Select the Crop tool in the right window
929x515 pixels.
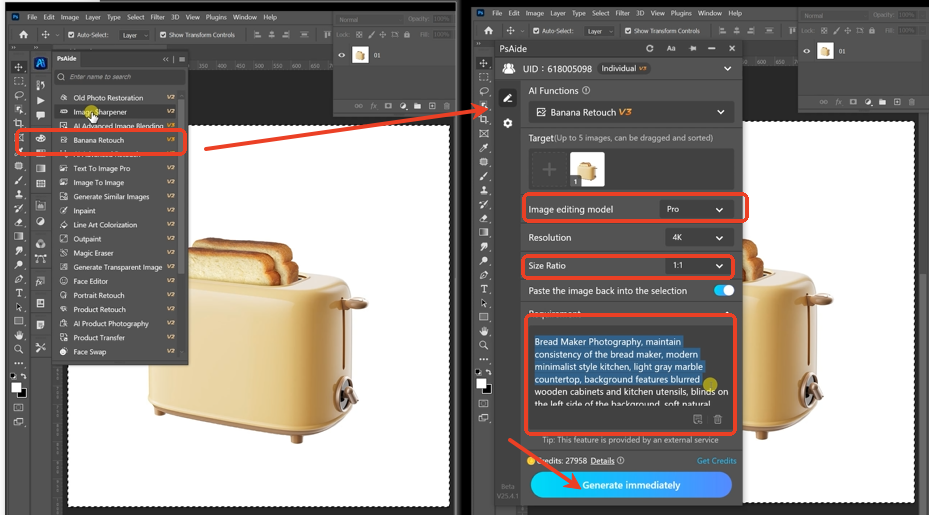point(484,119)
